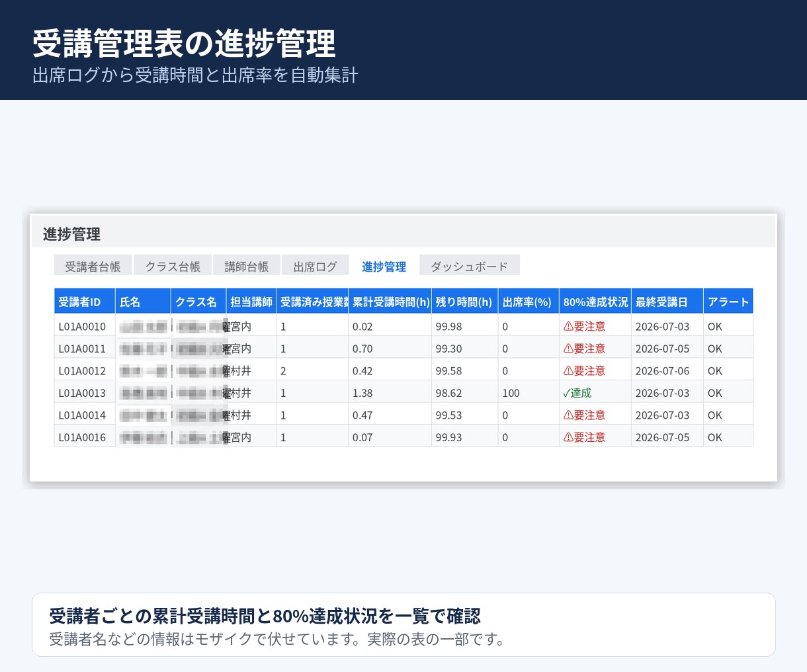
Task: Switch to the ダッシュボード tab
Action: (470, 266)
